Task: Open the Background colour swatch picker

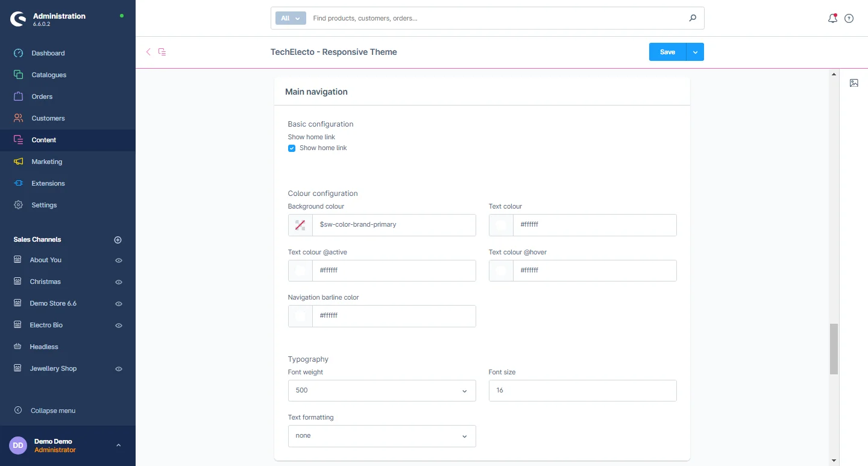Action: 300,225
